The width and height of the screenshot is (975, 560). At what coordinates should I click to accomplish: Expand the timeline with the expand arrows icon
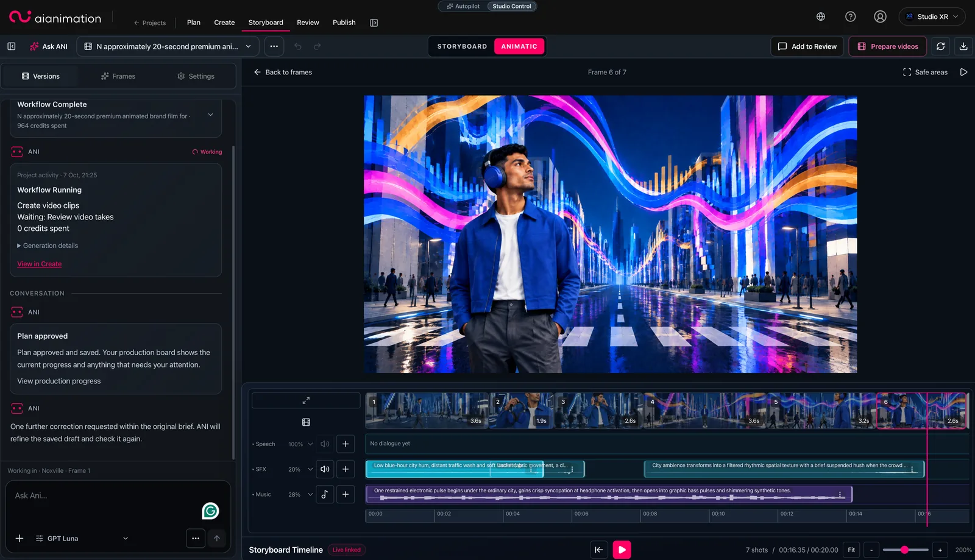pyautogui.click(x=306, y=400)
